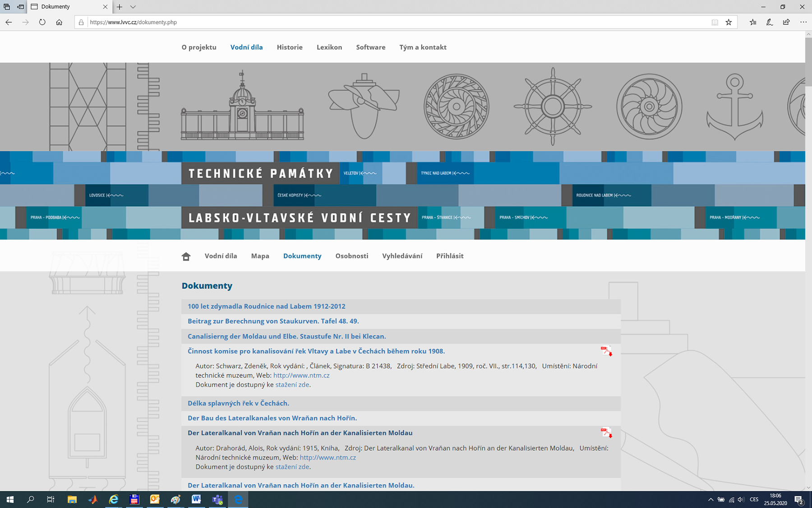Show hidden system tray icons
This screenshot has height=508, width=812.
pos(710,499)
